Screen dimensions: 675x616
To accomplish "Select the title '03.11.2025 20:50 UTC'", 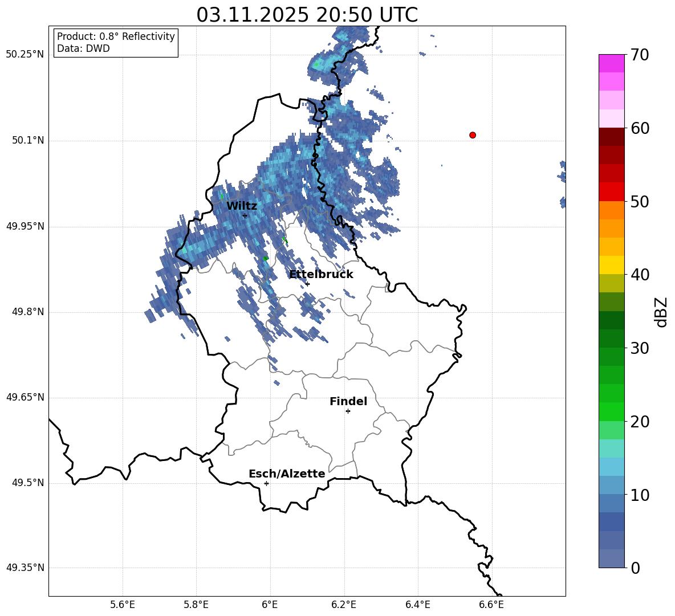I will 307,15.
